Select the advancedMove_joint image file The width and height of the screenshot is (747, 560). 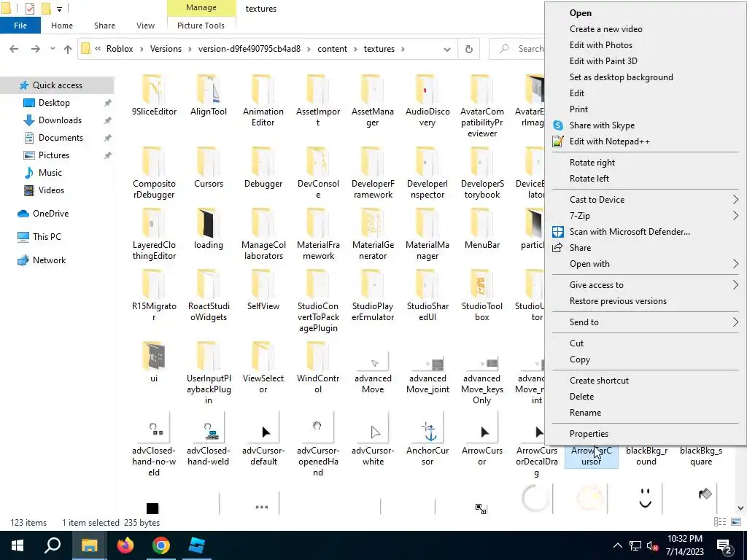point(427,373)
